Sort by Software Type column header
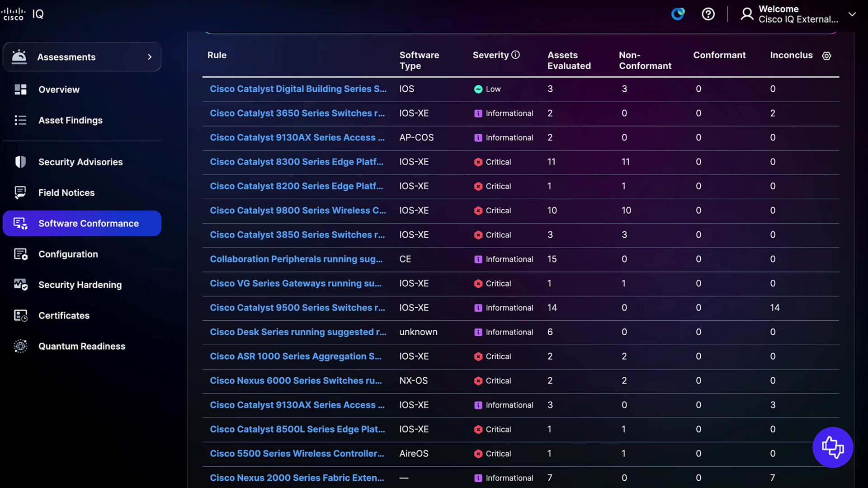This screenshot has width=868, height=488. coord(419,61)
